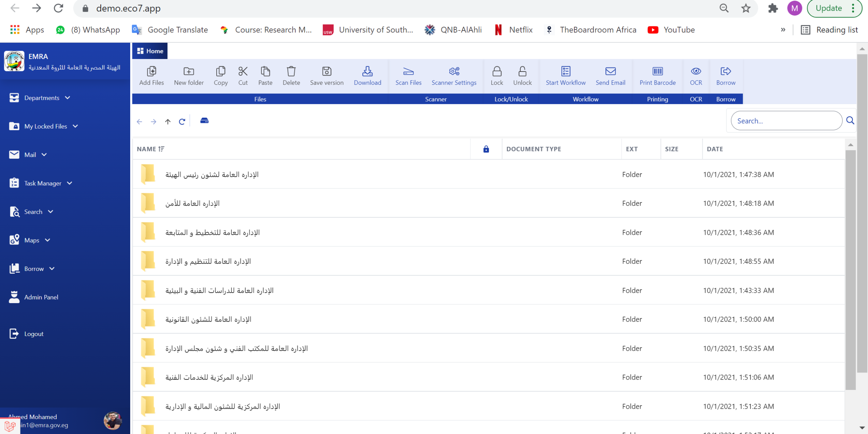This screenshot has height=434, width=868.
Task: Click the Save version icon
Action: 327,71
